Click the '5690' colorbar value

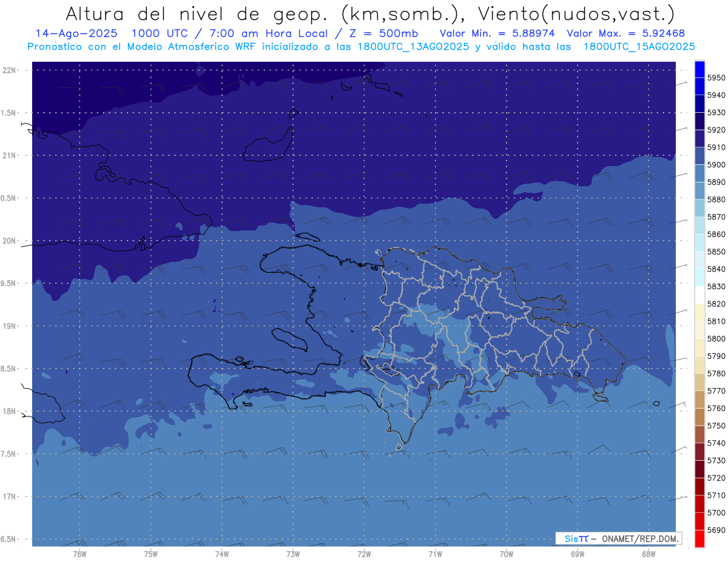pos(716,530)
